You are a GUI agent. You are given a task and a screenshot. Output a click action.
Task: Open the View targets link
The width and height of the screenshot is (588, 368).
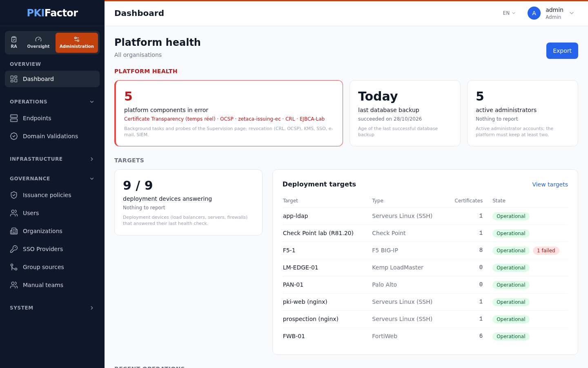pos(550,184)
